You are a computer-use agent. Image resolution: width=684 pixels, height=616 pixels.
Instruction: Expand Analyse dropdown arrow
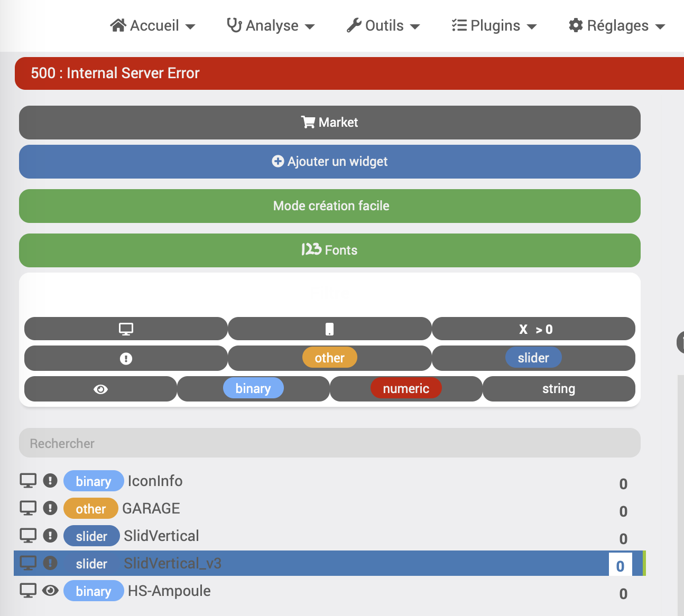pyautogui.click(x=310, y=26)
